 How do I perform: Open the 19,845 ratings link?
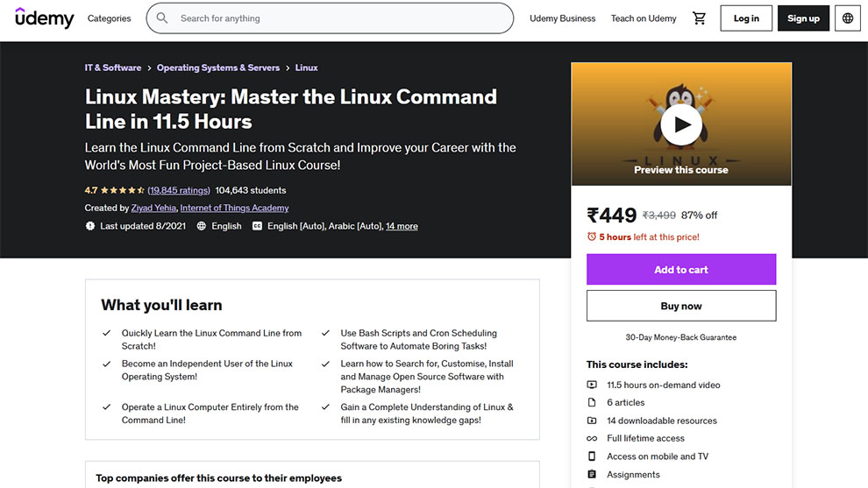pyautogui.click(x=179, y=190)
